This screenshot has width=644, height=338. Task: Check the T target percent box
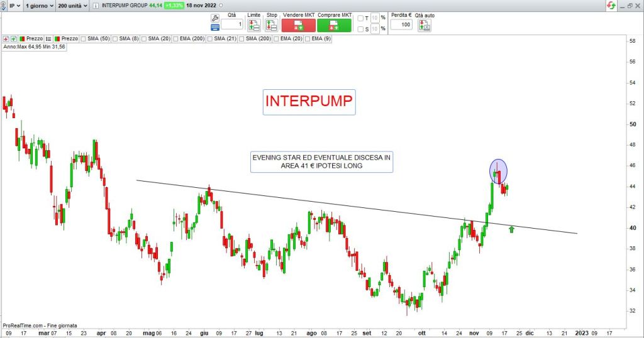point(360,18)
